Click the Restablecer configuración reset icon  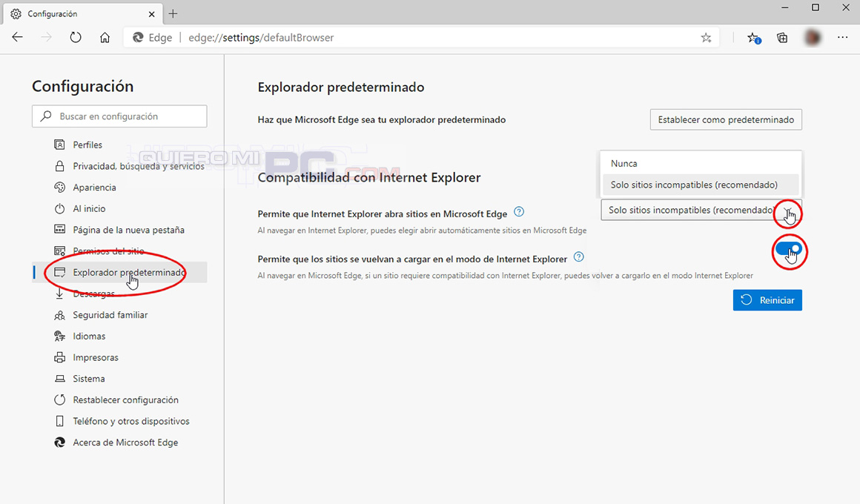(59, 399)
